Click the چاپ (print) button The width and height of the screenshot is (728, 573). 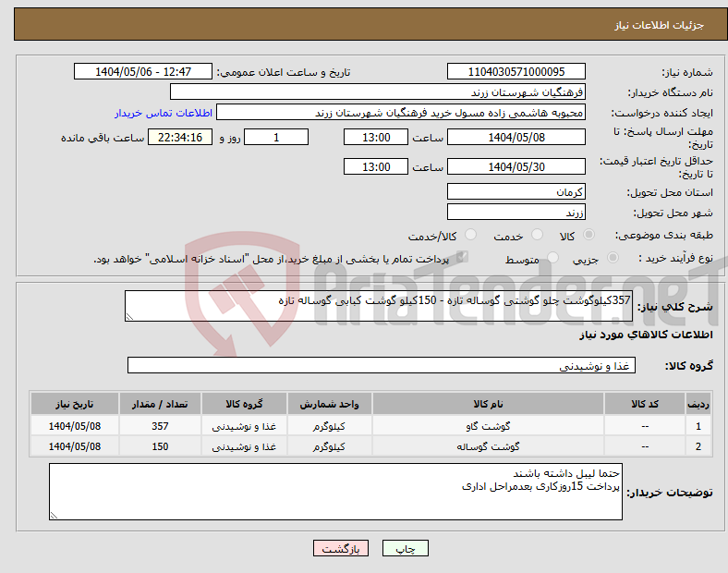point(405,548)
